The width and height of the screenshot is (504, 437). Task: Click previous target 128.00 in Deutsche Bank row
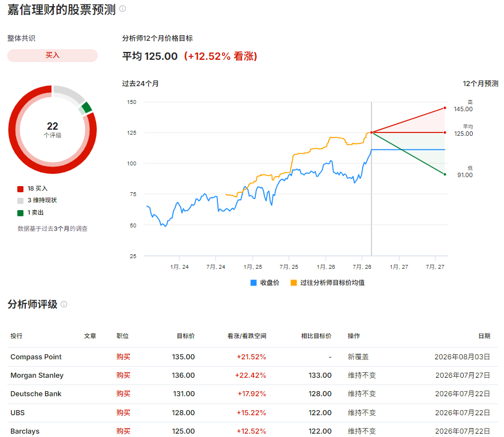320,394
